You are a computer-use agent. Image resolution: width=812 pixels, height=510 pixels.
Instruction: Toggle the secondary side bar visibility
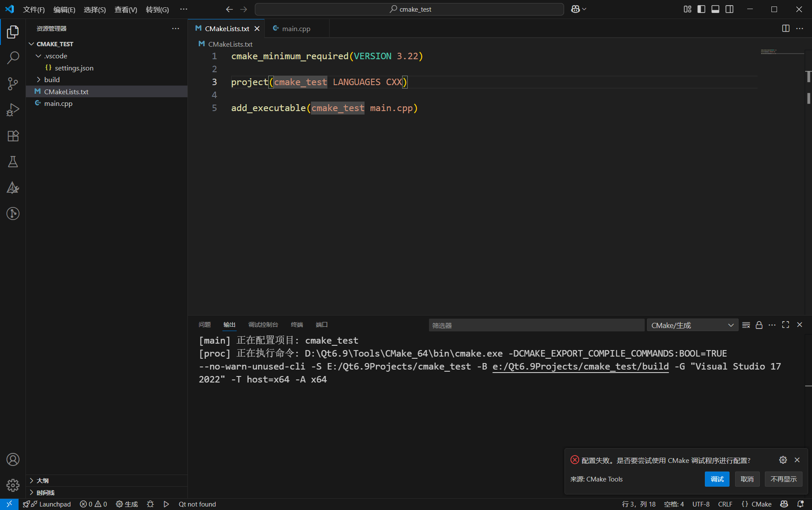coord(730,9)
